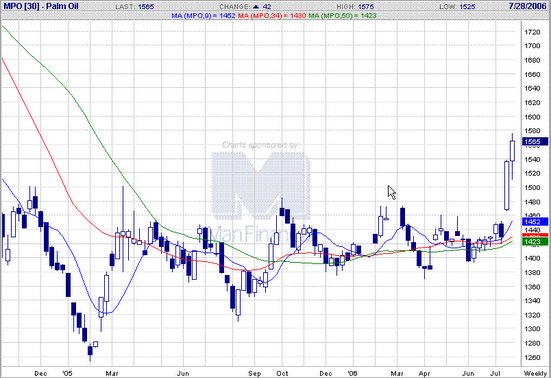The image size is (551, 378).
Task: Select the MA (MPO,50) = 1423 legend
Action: tap(343, 16)
